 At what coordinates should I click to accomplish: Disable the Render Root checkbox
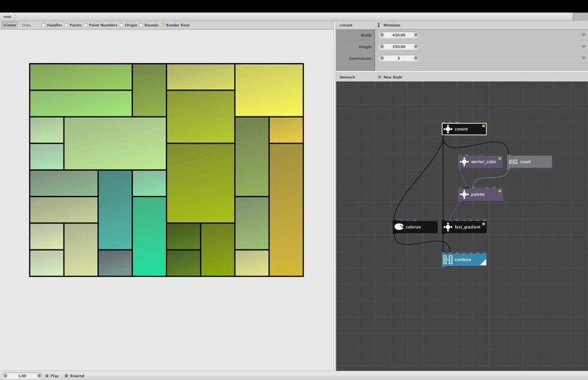[x=163, y=25]
